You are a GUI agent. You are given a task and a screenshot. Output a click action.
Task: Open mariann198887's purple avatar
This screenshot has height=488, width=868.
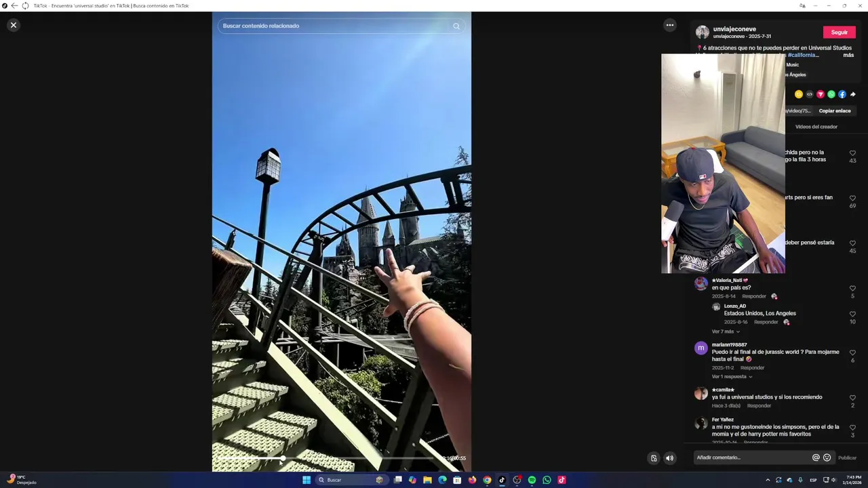[701, 348]
